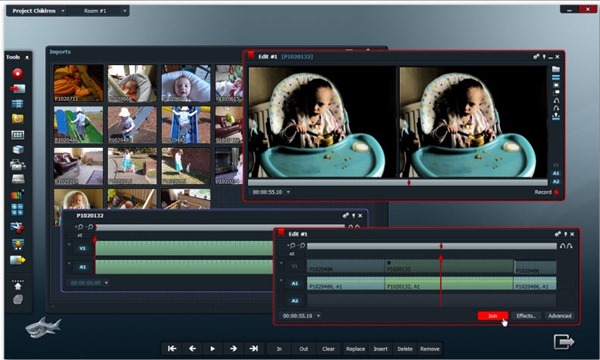Toggle V1 track in Edit #1 timeline

(295, 266)
